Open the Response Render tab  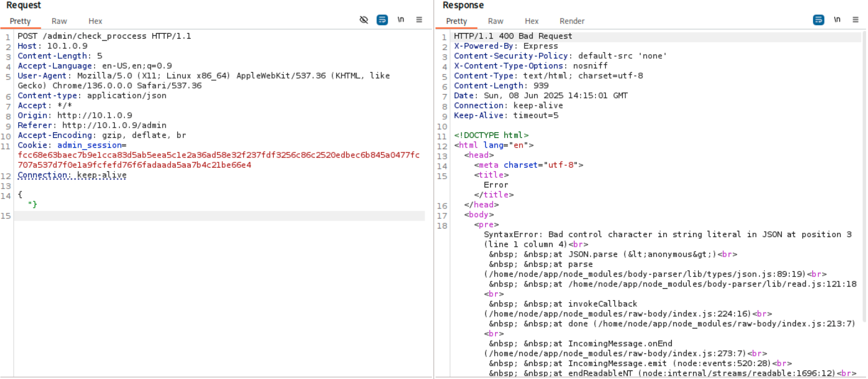(572, 21)
